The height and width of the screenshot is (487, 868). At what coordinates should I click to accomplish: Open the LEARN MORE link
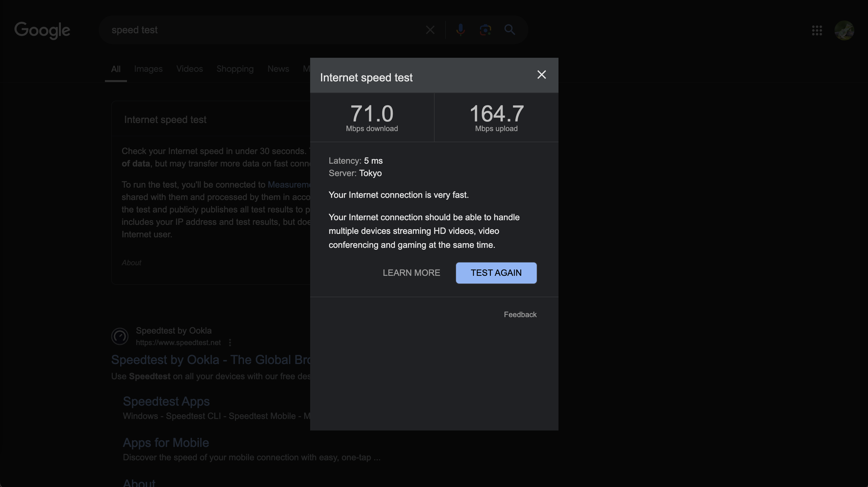(411, 273)
